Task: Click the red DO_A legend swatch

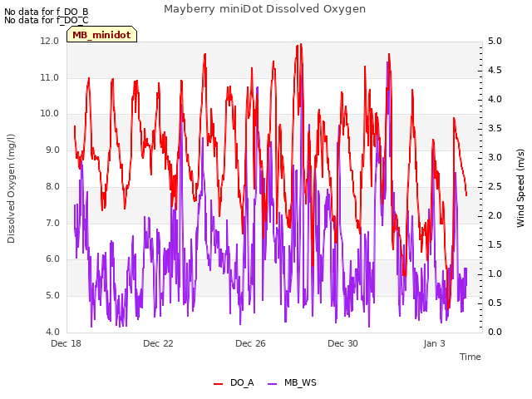Action: coord(218,383)
